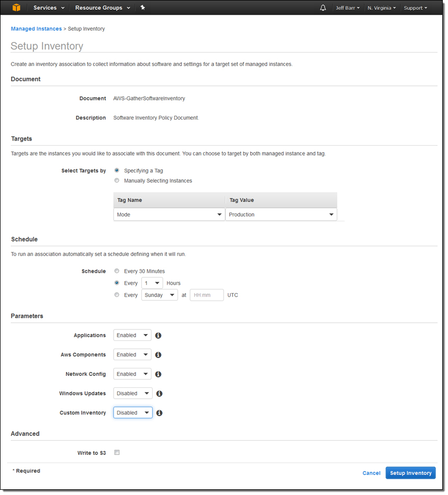This screenshot has width=448, height=495.
Task: Show info icon beside Custom Inventory
Action: (x=159, y=413)
